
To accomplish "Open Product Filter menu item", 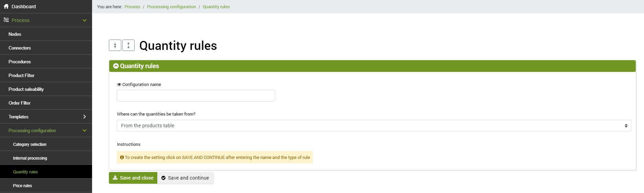I will click(x=46, y=75).
